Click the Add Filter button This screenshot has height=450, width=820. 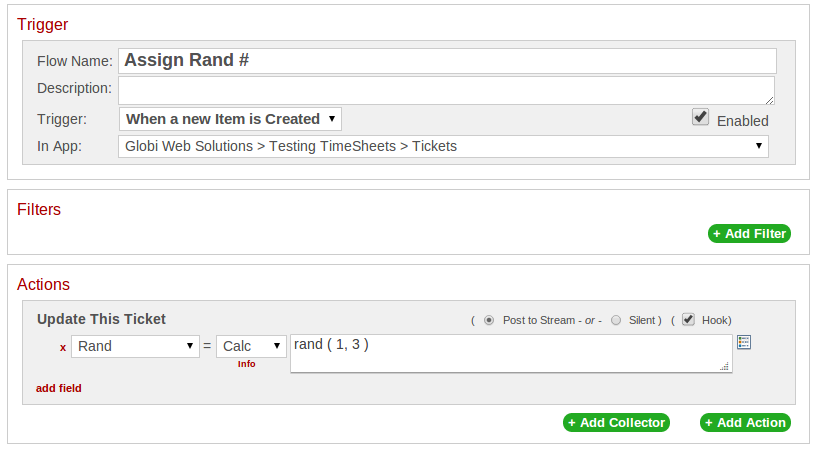(749, 234)
